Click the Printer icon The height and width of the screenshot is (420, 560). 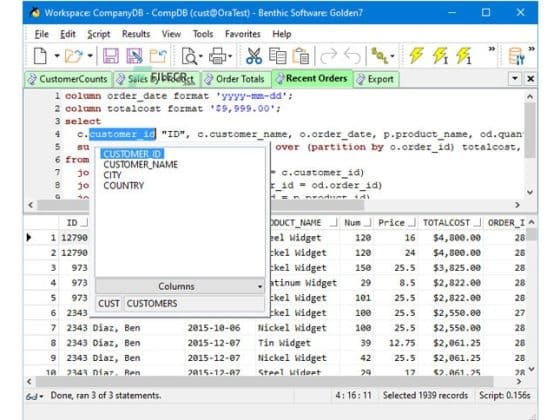[218, 56]
